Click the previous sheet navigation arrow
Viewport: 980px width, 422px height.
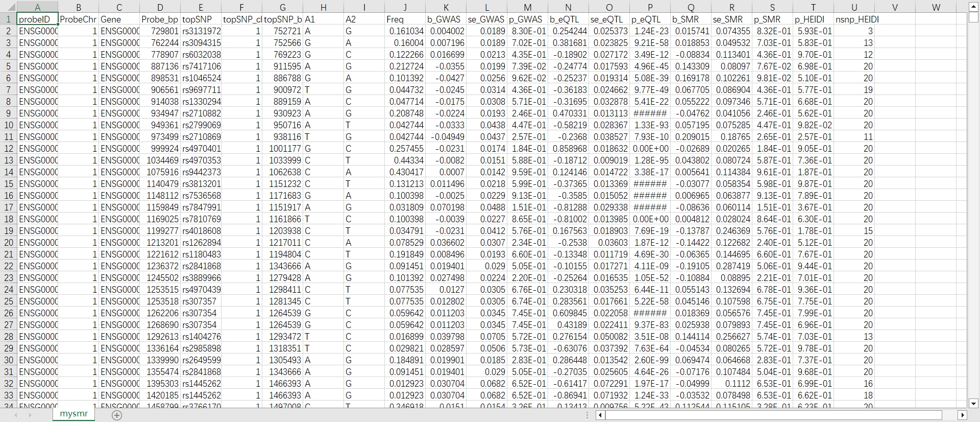[15, 415]
